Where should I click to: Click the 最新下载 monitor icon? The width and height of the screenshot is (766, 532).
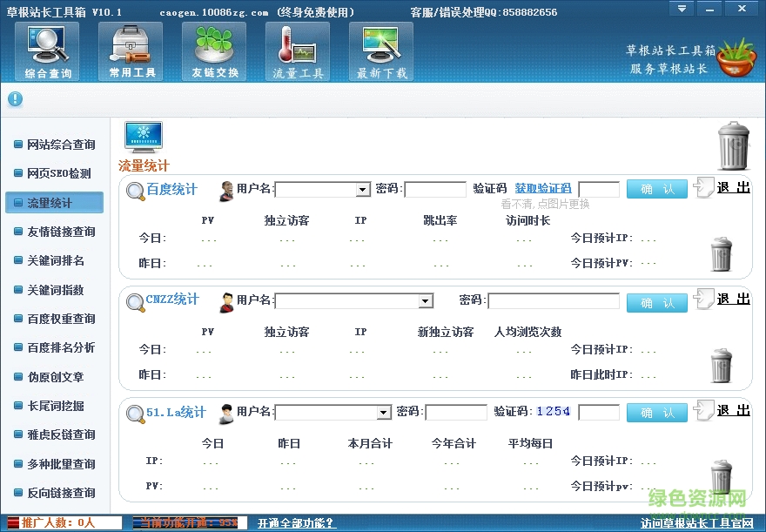(381, 51)
